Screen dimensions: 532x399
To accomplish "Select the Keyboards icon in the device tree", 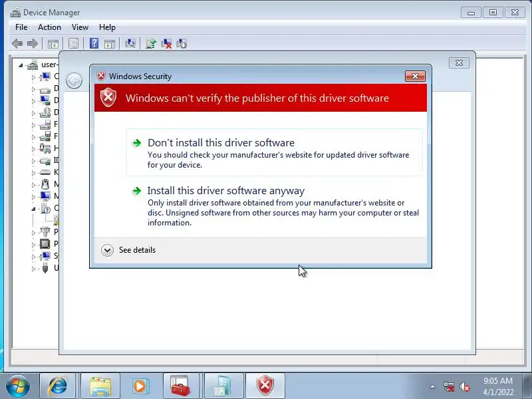I will [45, 172].
